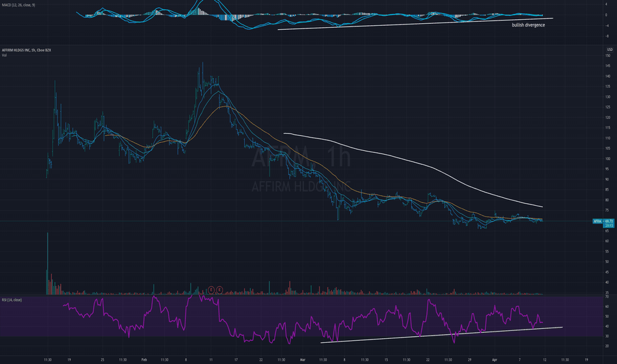Select the bullish divergence text annotation
Image resolution: width=617 pixels, height=364 pixels.
click(x=528, y=25)
